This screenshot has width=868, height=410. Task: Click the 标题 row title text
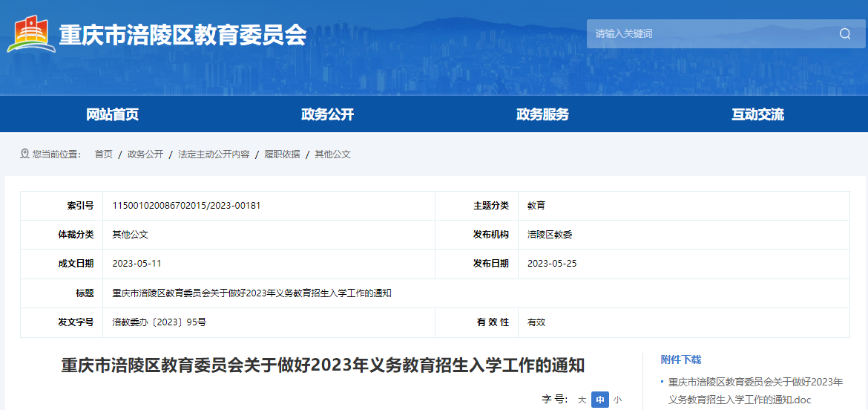point(252,293)
